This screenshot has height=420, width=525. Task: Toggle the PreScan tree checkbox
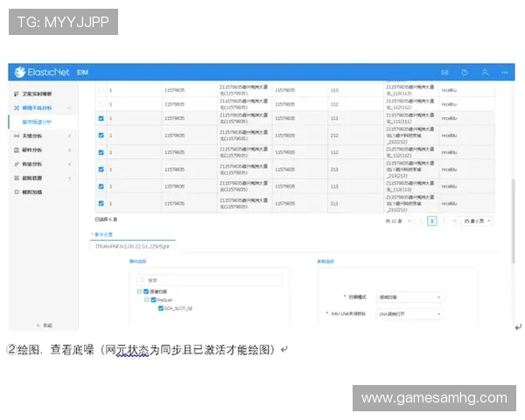pyautogui.click(x=153, y=300)
